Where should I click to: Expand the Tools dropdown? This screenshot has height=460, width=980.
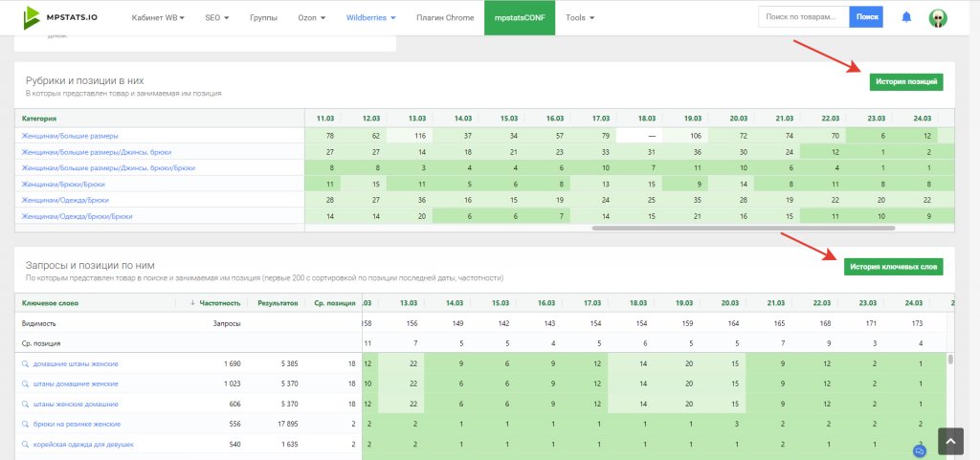coord(580,17)
